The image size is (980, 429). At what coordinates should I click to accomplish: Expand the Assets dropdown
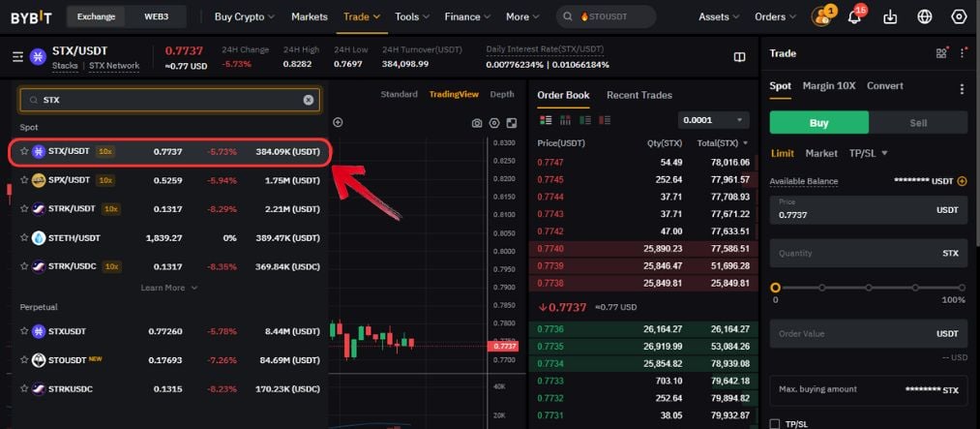(x=719, y=16)
